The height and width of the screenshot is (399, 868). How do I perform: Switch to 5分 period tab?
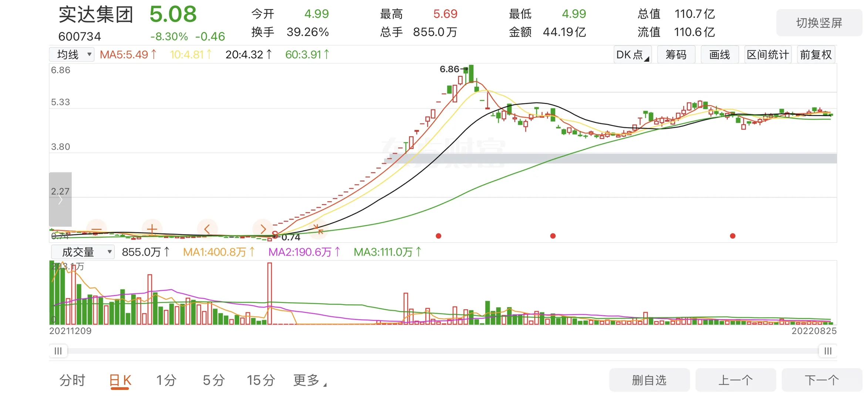click(213, 380)
